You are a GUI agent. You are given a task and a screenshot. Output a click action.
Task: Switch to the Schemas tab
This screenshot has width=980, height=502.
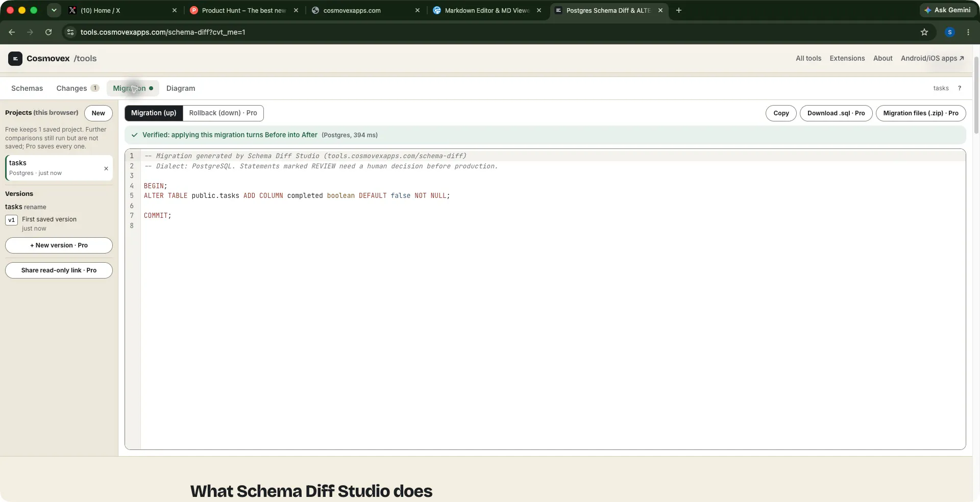tap(27, 88)
